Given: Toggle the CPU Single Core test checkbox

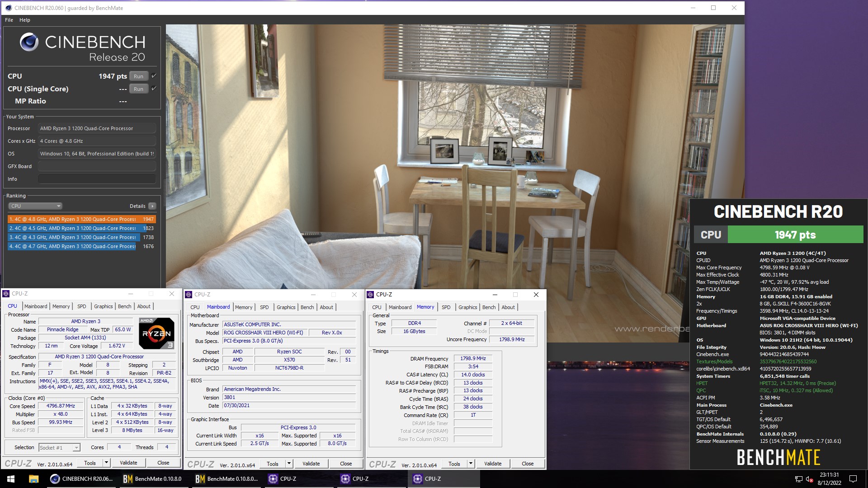Looking at the screenshot, I should (154, 89).
